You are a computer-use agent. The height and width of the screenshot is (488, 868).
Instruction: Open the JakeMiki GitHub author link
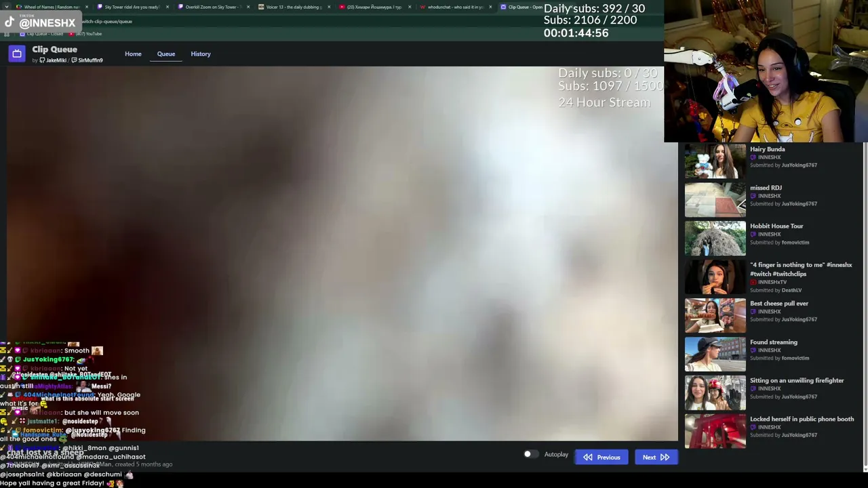click(x=53, y=60)
